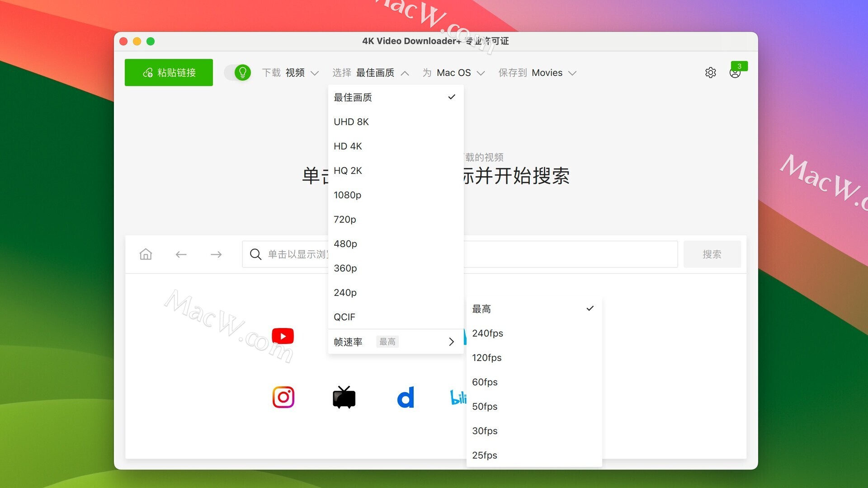Click the browser forward arrow
The width and height of the screenshot is (868, 488).
point(216,254)
